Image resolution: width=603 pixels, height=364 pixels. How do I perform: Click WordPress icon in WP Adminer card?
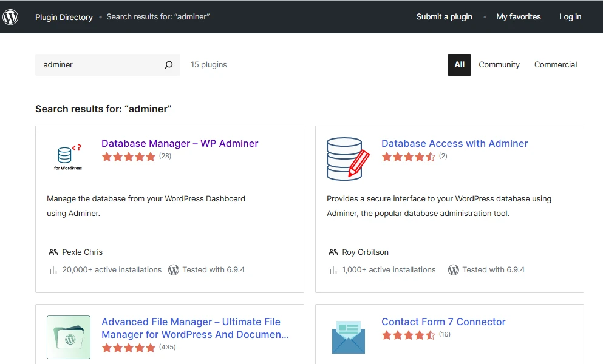[174, 270]
